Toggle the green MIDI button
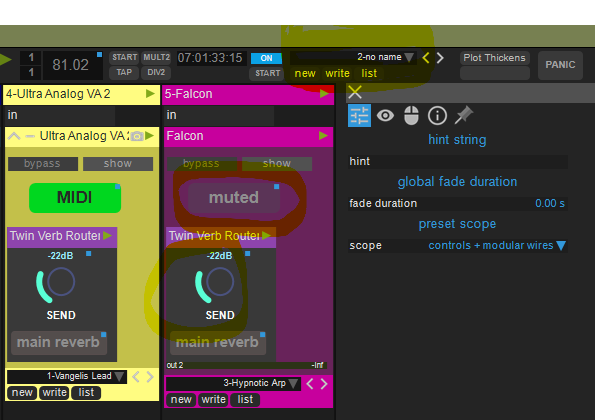Image resolution: width=595 pixels, height=420 pixels. (x=75, y=198)
